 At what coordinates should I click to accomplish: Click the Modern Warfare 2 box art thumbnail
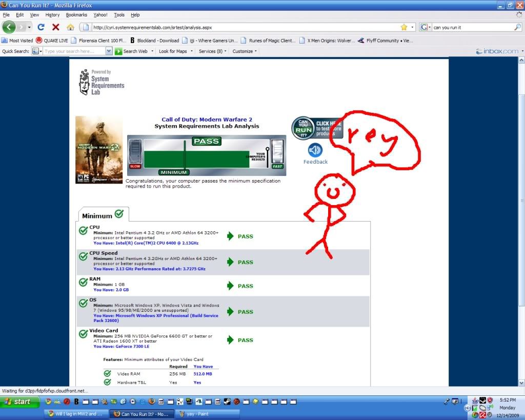tap(92, 150)
